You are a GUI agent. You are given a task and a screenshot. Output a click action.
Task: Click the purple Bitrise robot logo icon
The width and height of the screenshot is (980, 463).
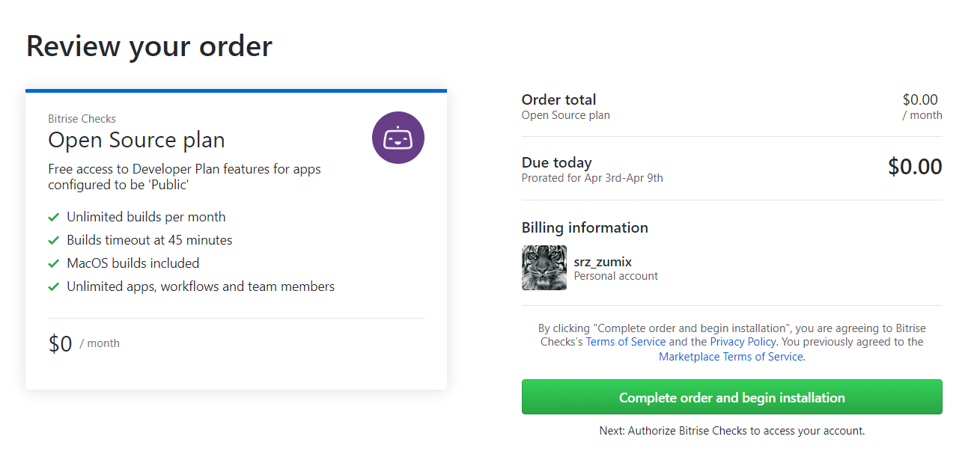pos(398,138)
